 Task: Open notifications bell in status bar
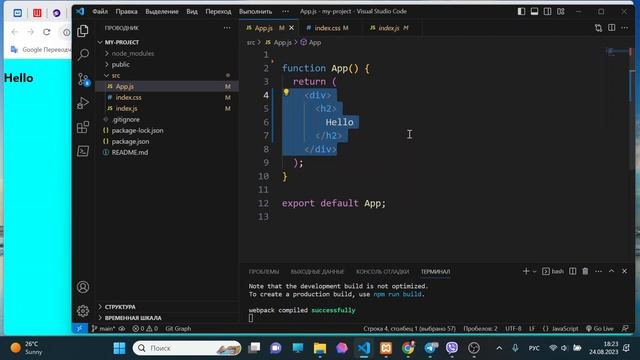coord(625,328)
